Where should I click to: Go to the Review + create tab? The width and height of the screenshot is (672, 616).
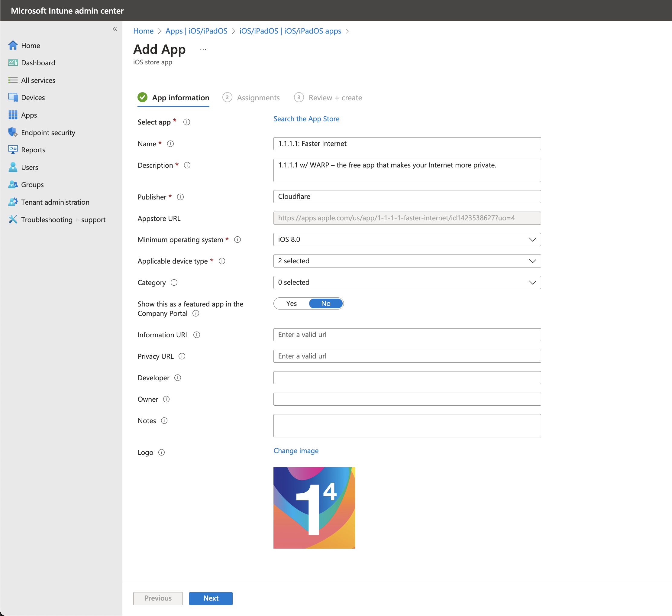click(x=335, y=98)
